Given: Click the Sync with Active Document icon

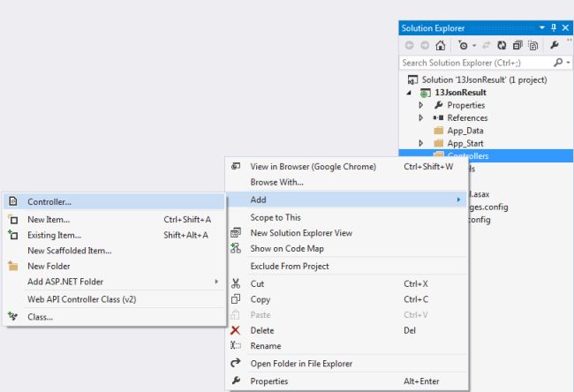Looking at the screenshot, I should (487, 45).
